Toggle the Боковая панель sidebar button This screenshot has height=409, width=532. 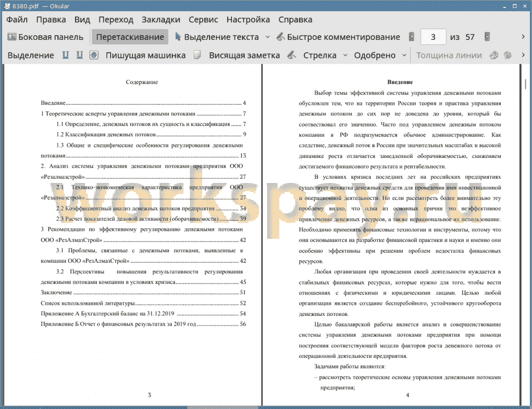(45, 37)
